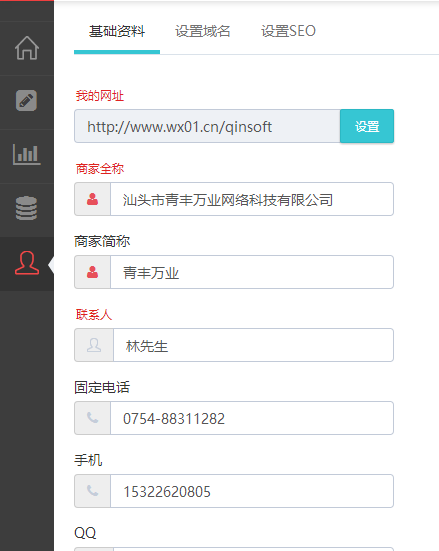Focus the 商家简称 input with 青丰万业
The height and width of the screenshot is (551, 439).
[x=252, y=272]
